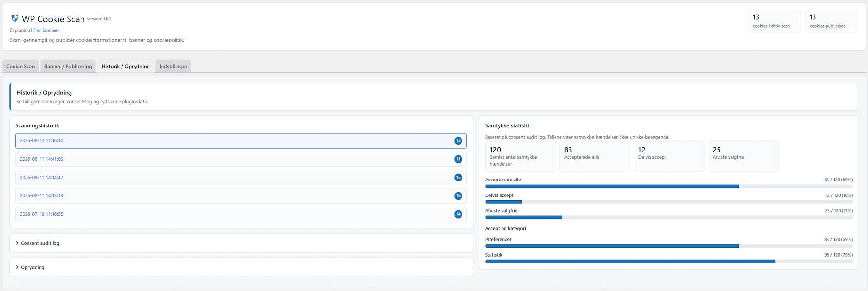Image resolution: width=868 pixels, height=291 pixels.
Task: Click the cookie count badge 15
Action: [458, 178]
